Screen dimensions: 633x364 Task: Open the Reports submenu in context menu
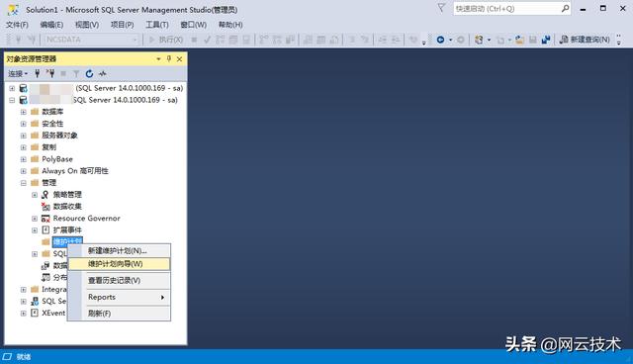click(119, 297)
